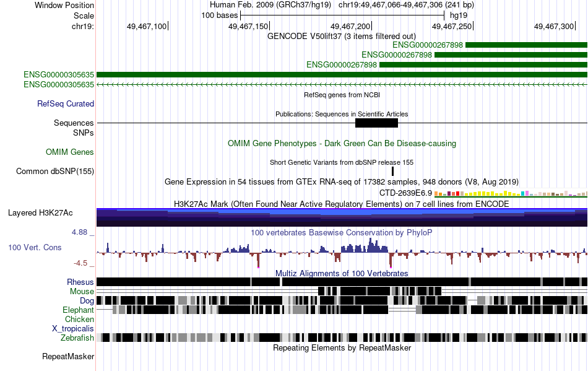Click the RefSeq genes from NCBI title
The height and width of the screenshot is (371, 588).
coord(342,95)
